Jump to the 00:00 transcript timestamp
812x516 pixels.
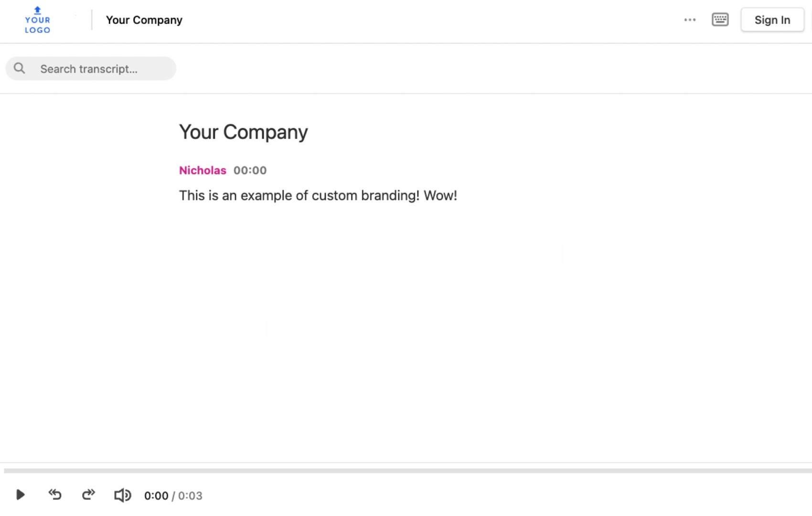click(250, 171)
